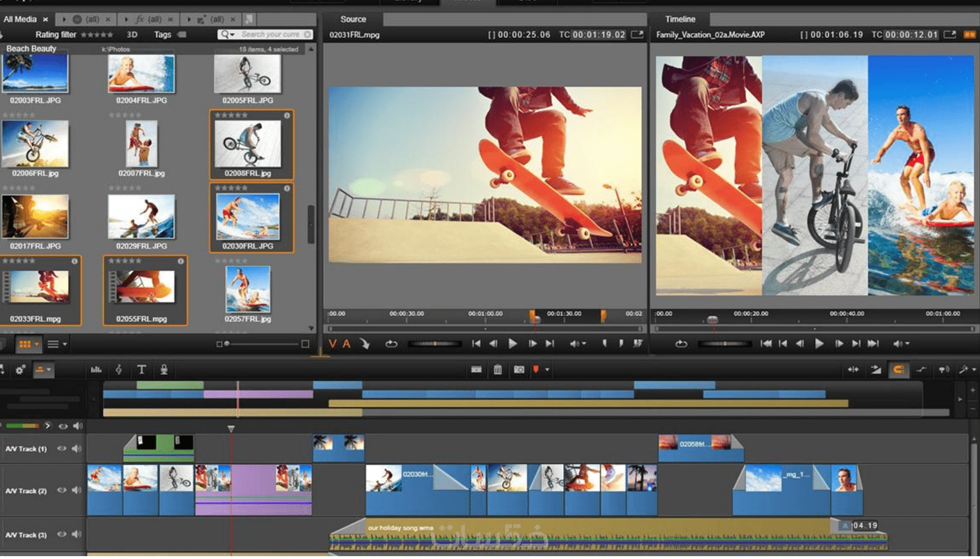980x559 pixels.
Task: Select the All Media library tab
Action: coord(20,19)
